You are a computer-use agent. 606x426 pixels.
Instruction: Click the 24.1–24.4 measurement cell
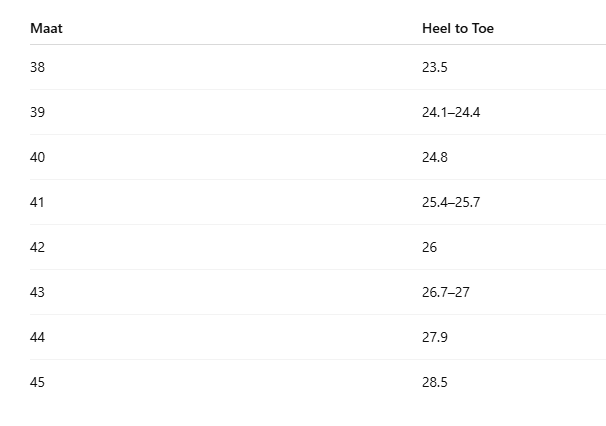tap(451, 112)
